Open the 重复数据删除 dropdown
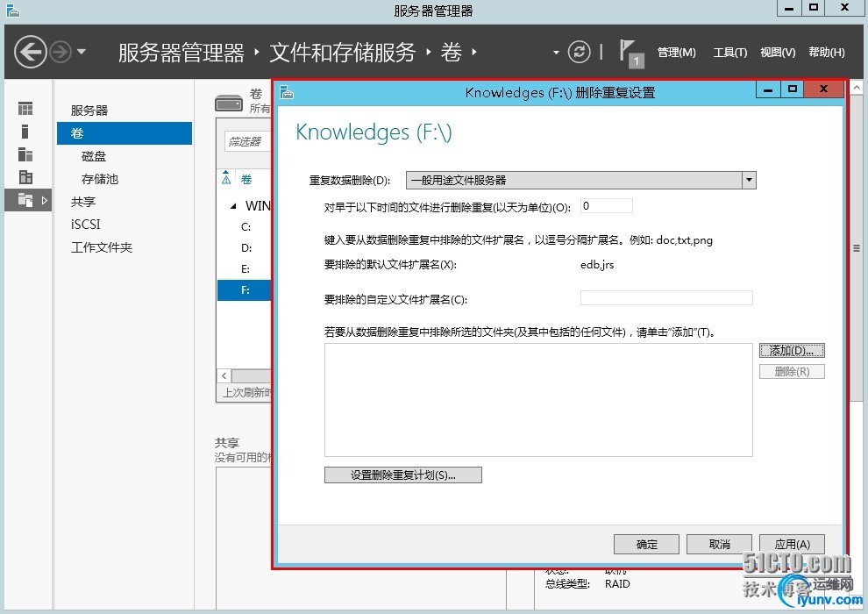 coord(581,180)
